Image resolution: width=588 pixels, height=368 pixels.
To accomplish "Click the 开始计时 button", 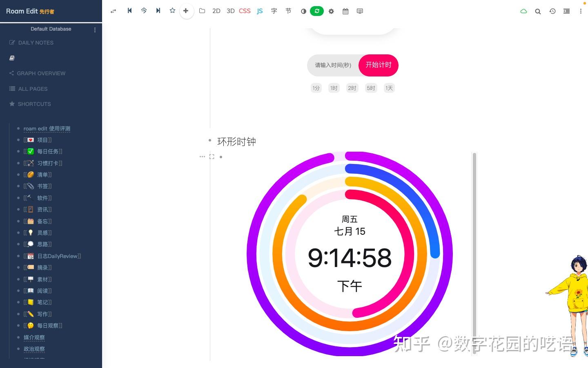I will click(378, 65).
